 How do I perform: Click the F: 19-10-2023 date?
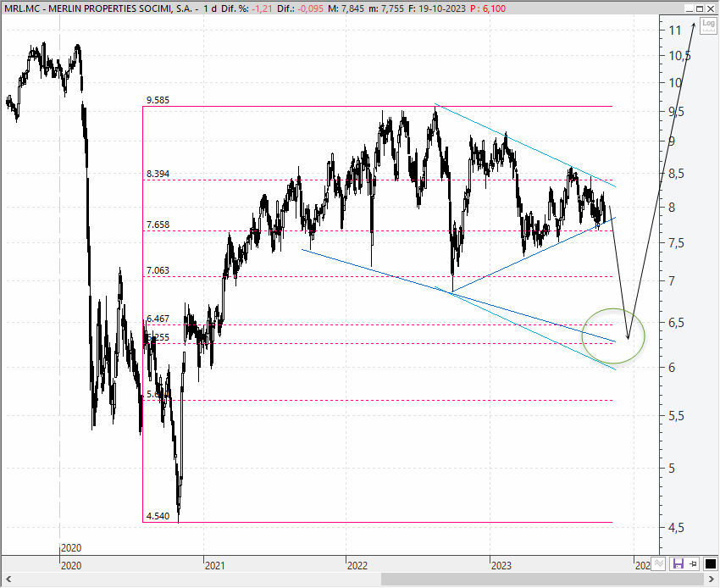[437, 8]
